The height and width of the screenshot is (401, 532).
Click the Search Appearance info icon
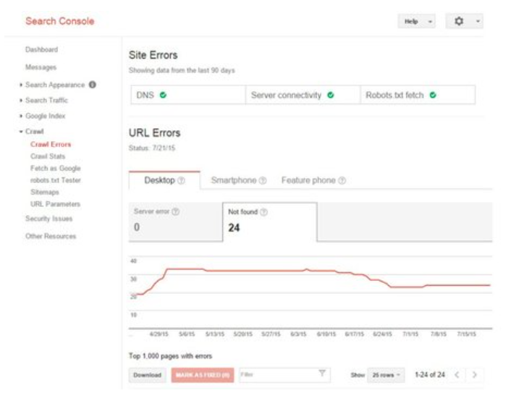(93, 85)
